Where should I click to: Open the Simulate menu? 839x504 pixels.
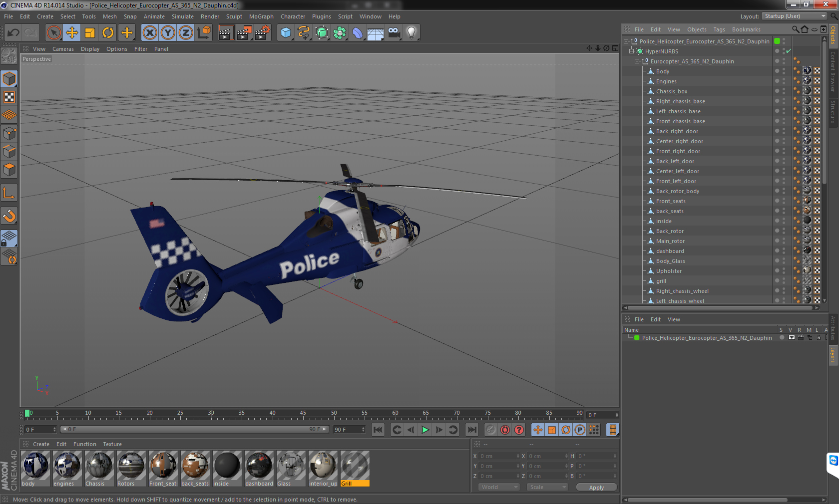coord(183,16)
